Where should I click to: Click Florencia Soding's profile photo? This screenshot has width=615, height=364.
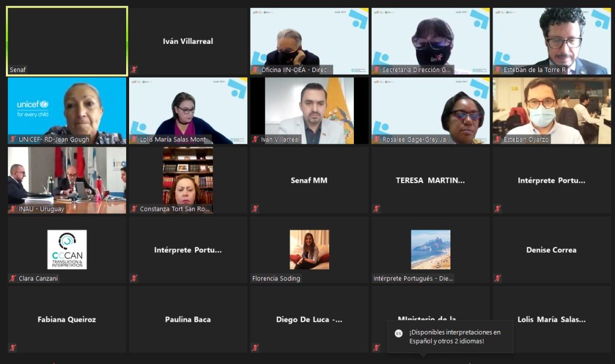[309, 249]
